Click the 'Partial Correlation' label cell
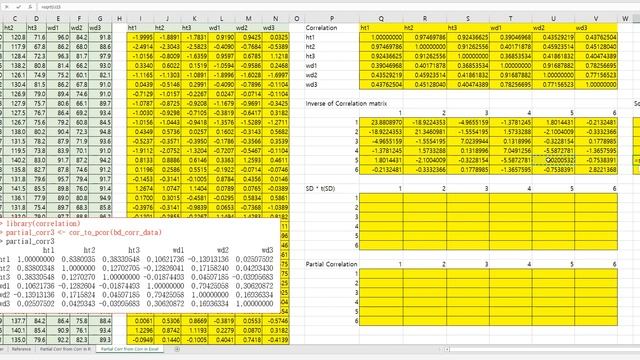This screenshot has height=360, width=640. pyautogui.click(x=331, y=264)
